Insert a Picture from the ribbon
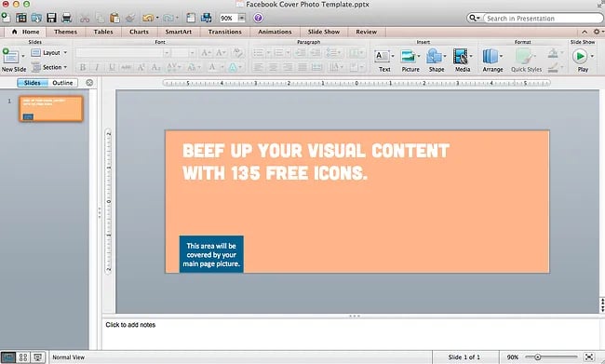 pos(410,61)
